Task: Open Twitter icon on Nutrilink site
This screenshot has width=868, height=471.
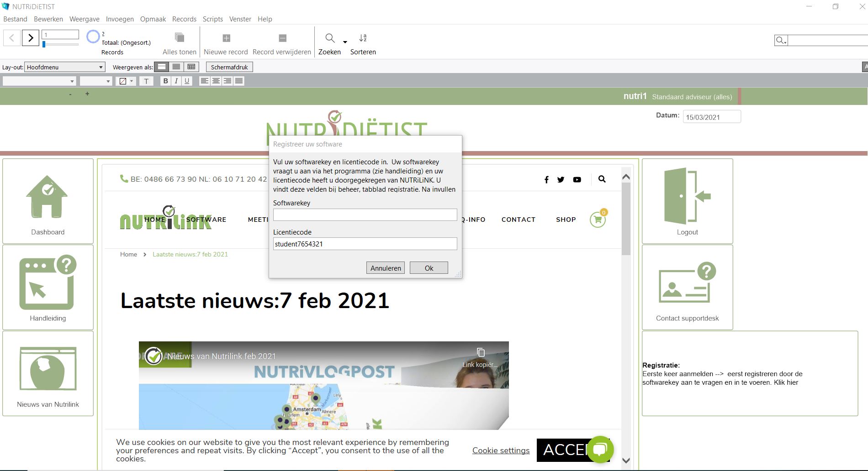Action: [x=561, y=179]
